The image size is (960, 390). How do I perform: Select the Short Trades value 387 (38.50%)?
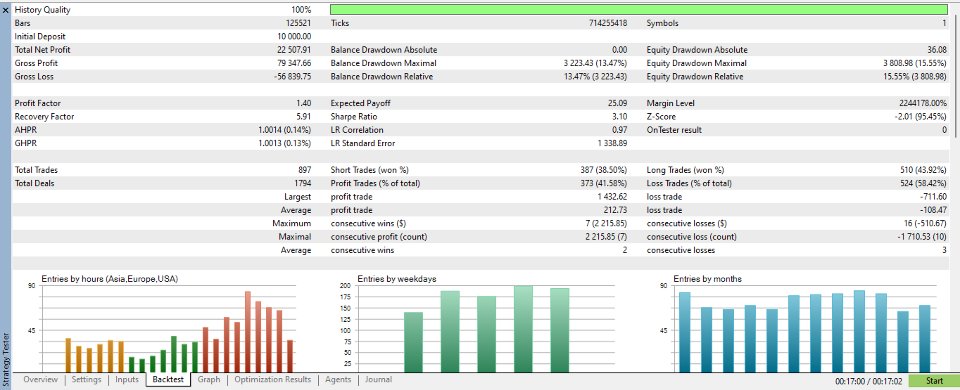tap(604, 170)
